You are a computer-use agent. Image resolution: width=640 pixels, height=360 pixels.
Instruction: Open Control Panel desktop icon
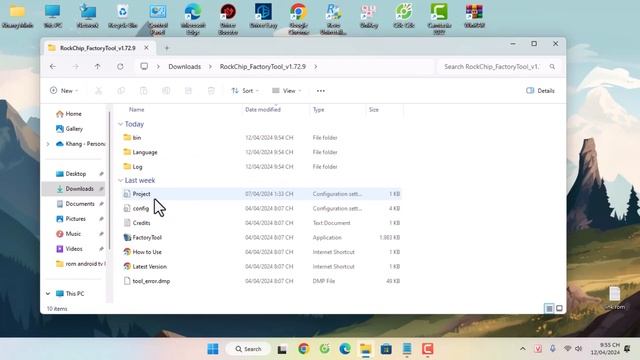click(x=158, y=18)
